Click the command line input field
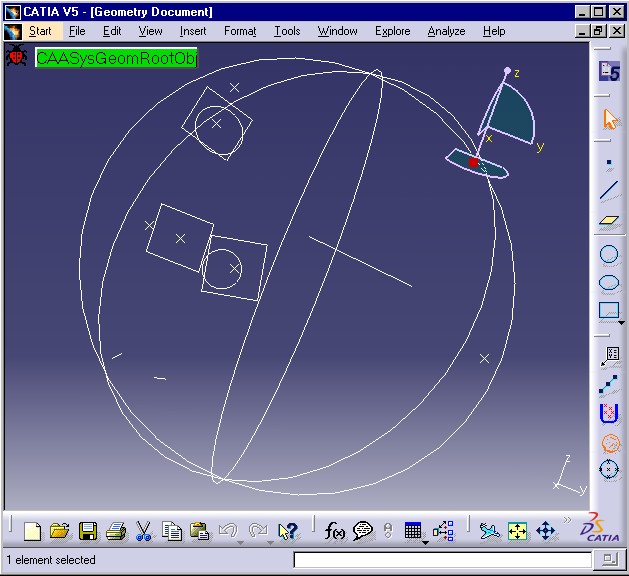 tap(442, 560)
